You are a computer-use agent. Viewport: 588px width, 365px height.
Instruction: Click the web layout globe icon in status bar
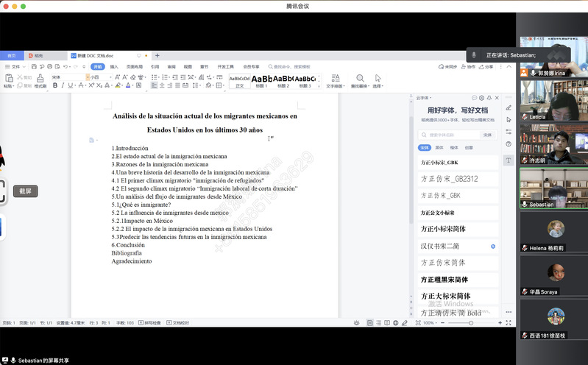pyautogui.click(x=396, y=322)
